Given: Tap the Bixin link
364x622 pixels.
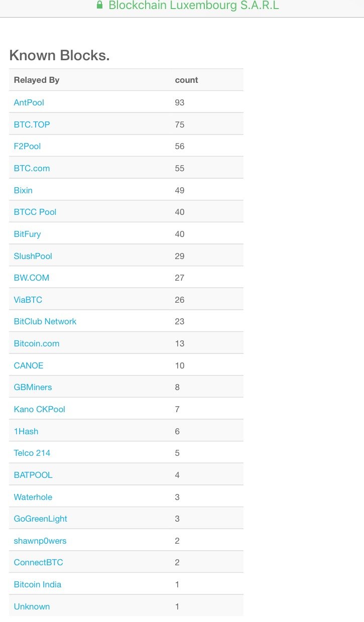Looking at the screenshot, I should click(23, 190).
